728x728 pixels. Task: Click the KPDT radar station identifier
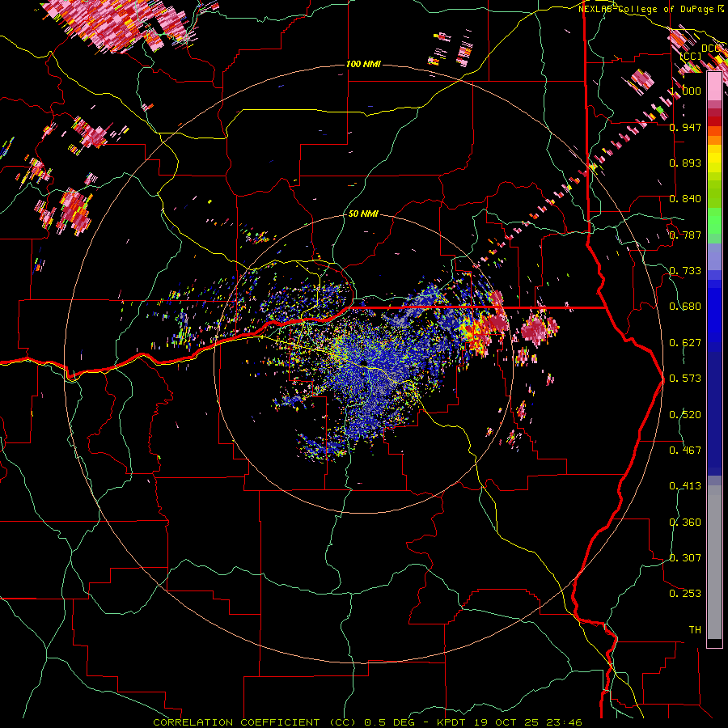click(x=452, y=722)
